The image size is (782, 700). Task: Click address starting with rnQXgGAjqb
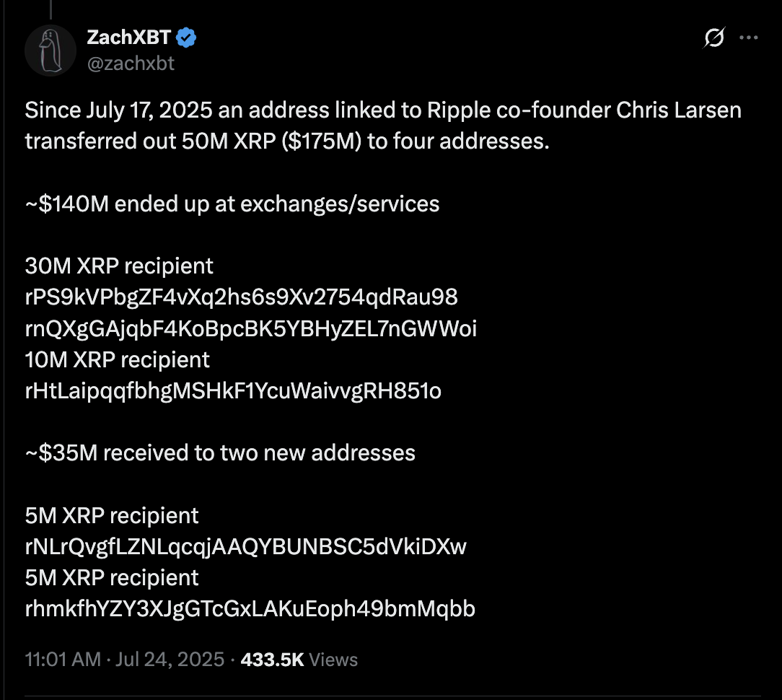250,328
